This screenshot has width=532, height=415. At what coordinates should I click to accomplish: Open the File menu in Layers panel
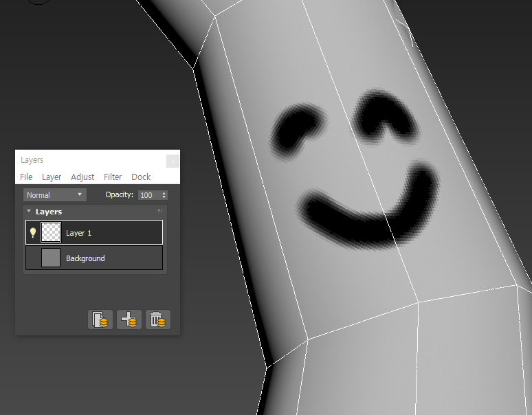(26, 177)
